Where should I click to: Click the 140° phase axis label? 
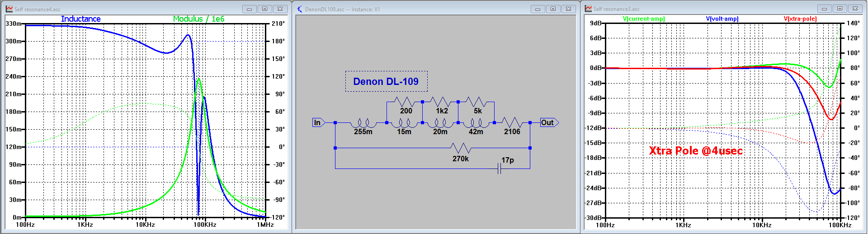pyautogui.click(x=853, y=23)
